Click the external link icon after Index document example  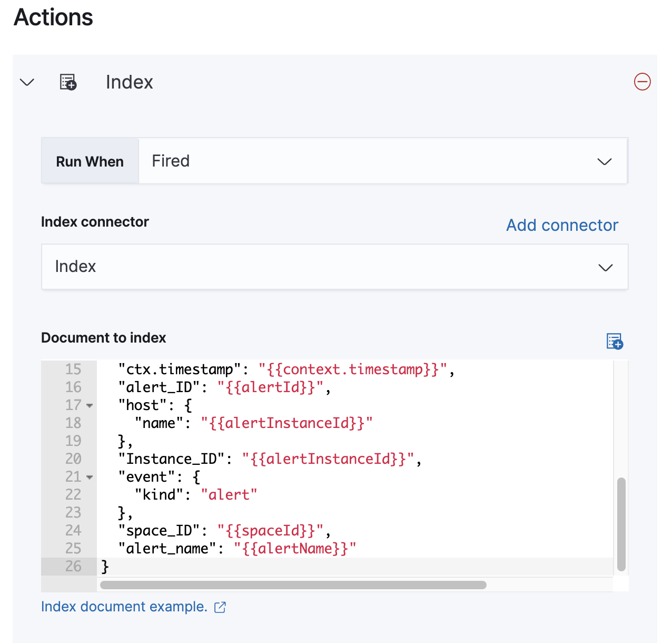220,607
